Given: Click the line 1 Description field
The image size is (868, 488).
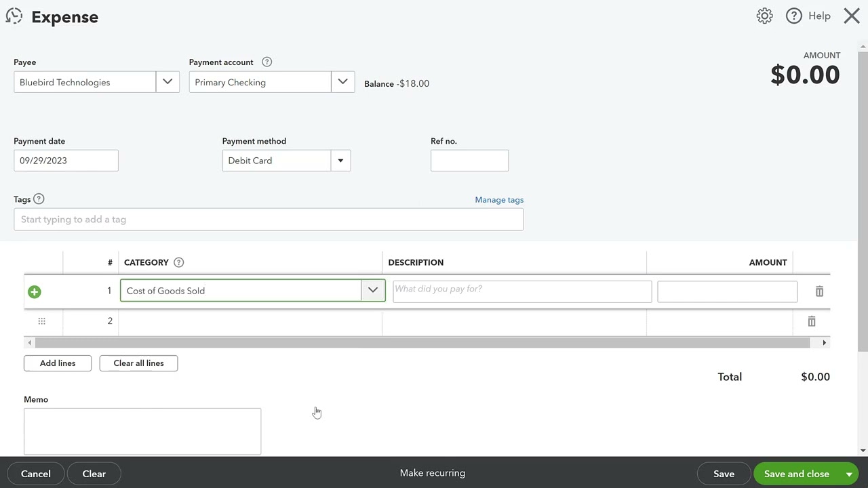Looking at the screenshot, I should point(522,291).
